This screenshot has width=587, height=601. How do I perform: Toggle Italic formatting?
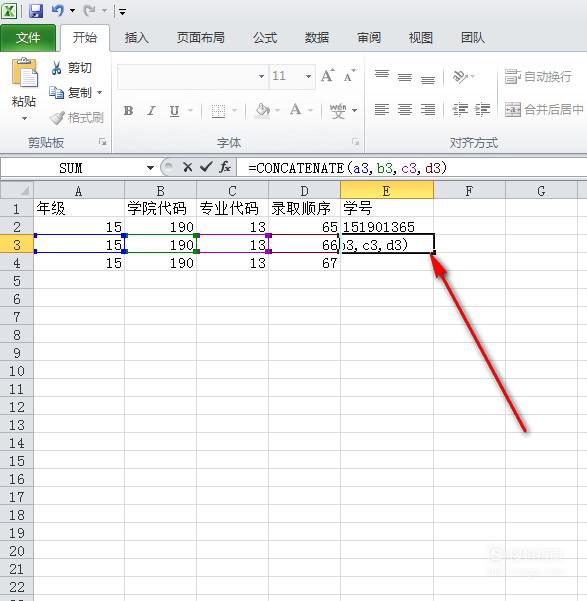coord(151,111)
